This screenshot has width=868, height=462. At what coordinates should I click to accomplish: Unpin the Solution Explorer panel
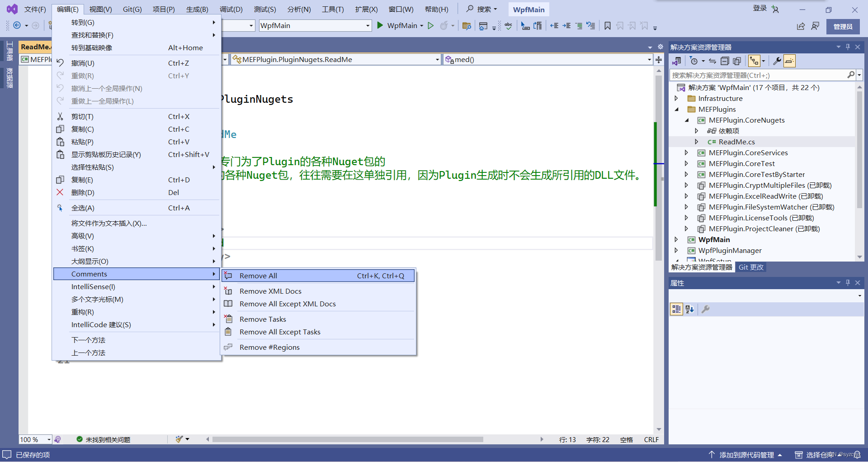pos(848,47)
